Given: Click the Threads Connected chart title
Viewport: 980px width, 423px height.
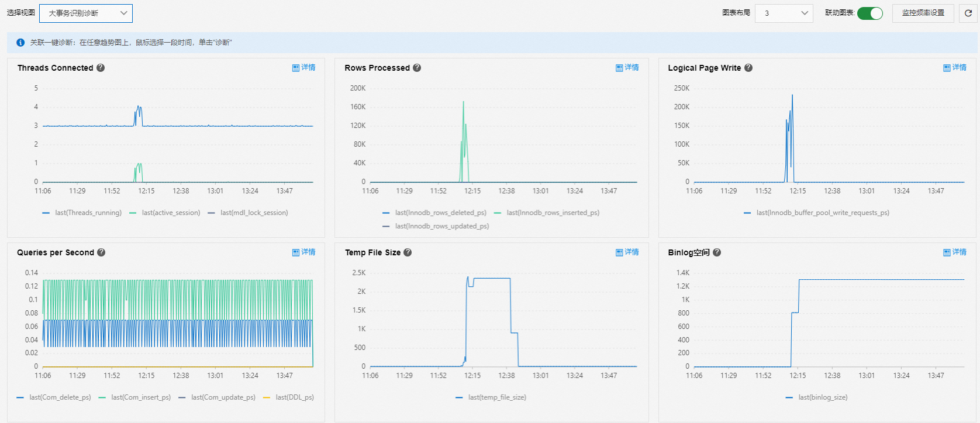Looking at the screenshot, I should [56, 68].
